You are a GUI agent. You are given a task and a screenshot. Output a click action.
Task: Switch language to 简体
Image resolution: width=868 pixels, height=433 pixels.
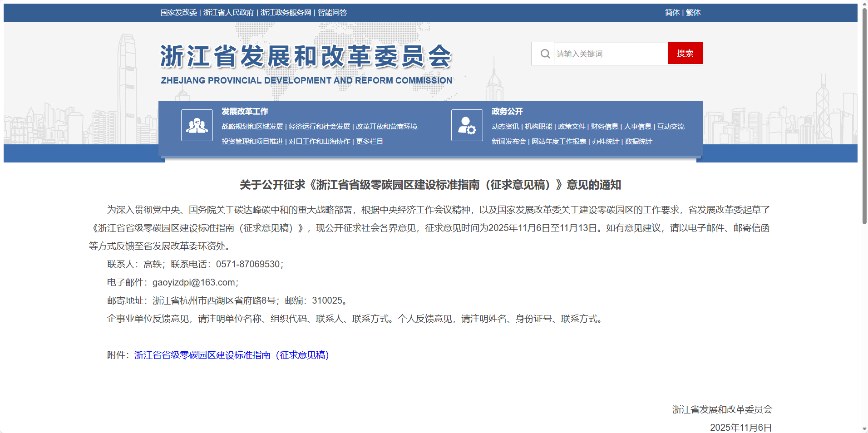672,13
